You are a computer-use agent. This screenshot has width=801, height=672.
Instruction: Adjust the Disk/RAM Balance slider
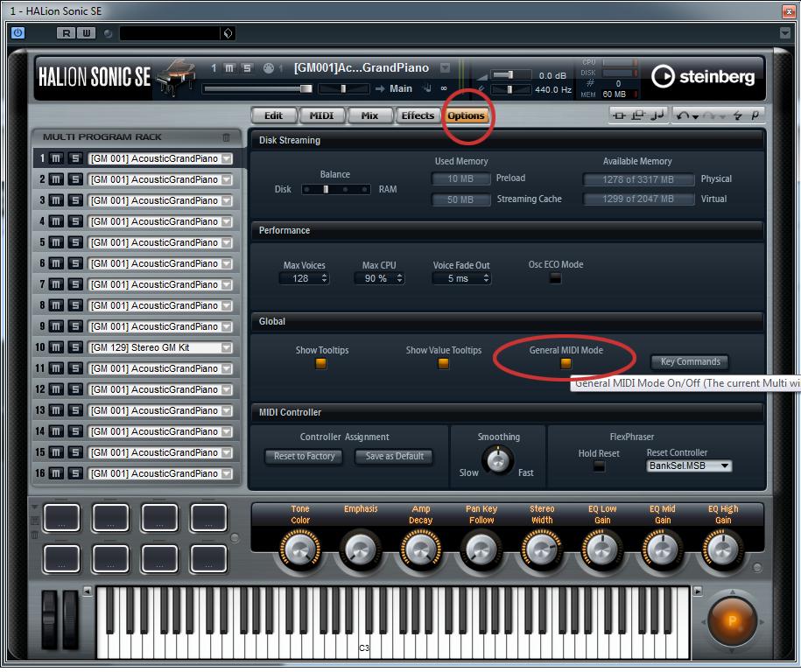(x=335, y=190)
